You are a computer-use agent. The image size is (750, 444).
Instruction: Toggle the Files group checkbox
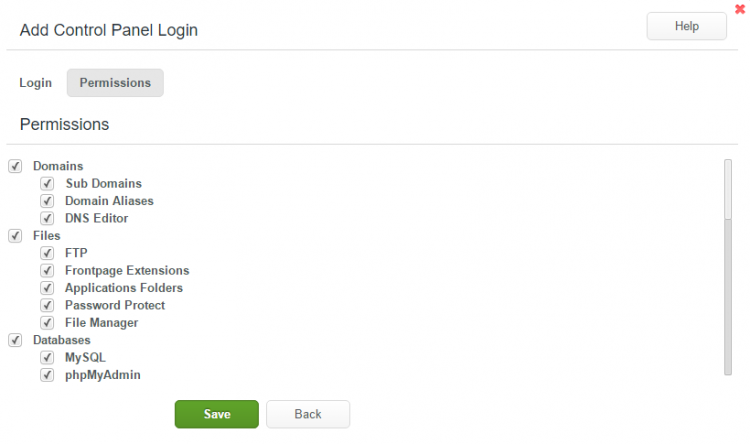(x=15, y=236)
